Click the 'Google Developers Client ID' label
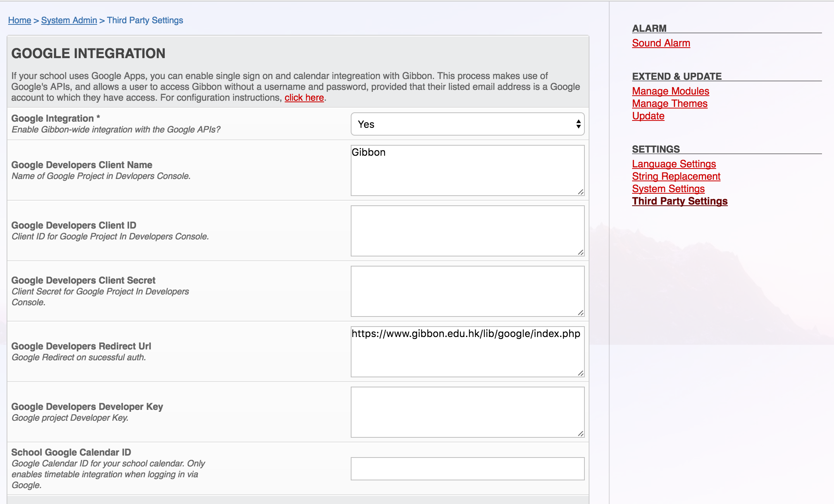Viewport: 834px width, 504px height. click(74, 225)
